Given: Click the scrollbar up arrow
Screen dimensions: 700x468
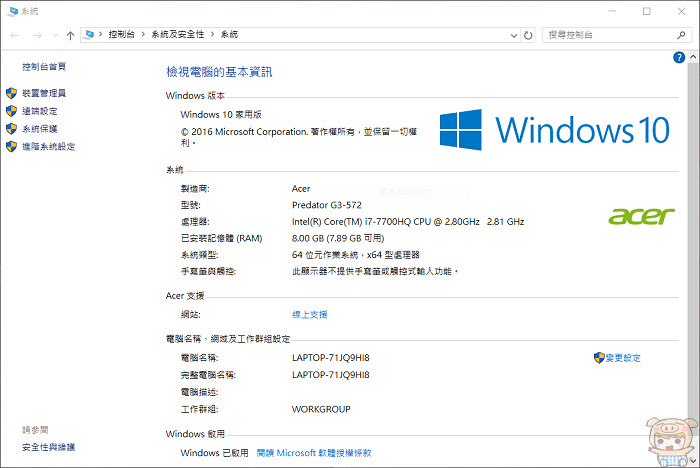Looking at the screenshot, I should (693, 57).
